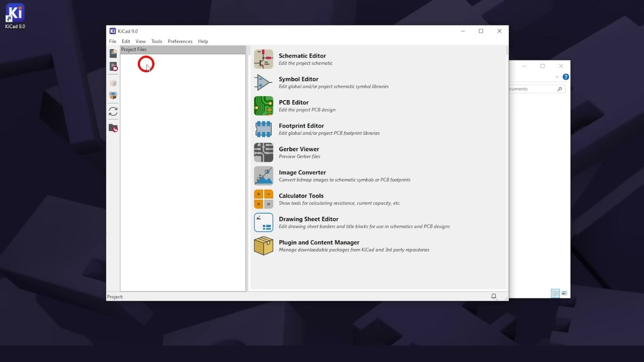Screen dimensions: 644x362
Task: Open the Help menu
Action: tap(203, 41)
